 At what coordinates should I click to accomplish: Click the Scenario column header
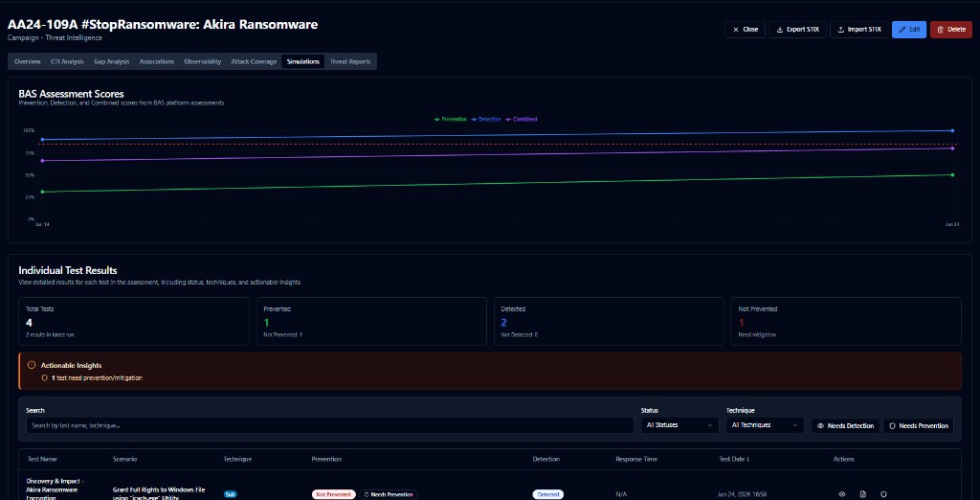125,460
